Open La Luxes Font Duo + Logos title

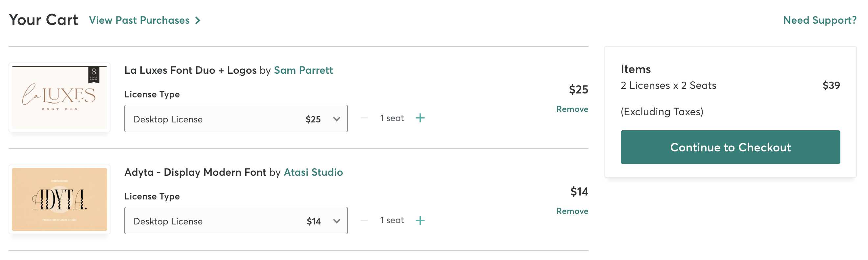click(190, 70)
